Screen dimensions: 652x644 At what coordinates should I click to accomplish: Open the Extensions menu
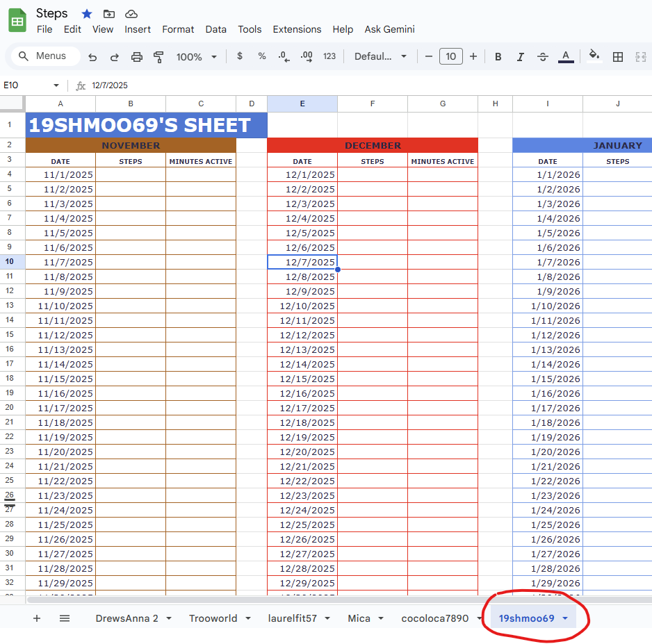[x=297, y=29]
